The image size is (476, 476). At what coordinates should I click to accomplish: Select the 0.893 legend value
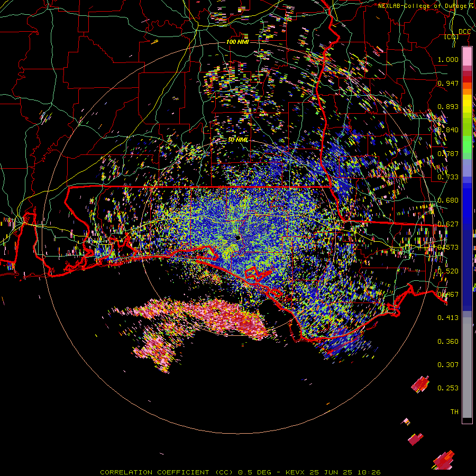448,106
